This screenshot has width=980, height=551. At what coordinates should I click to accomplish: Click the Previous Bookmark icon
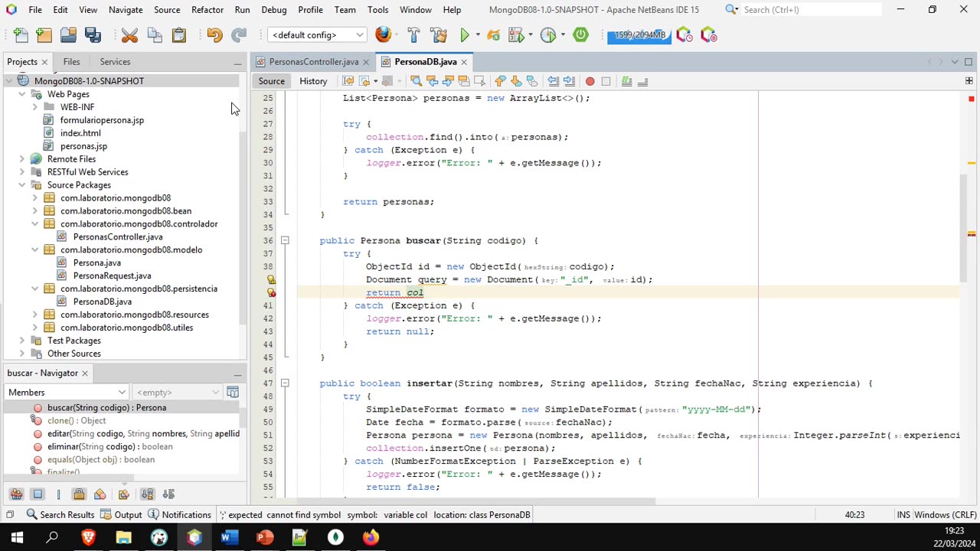coord(500,81)
